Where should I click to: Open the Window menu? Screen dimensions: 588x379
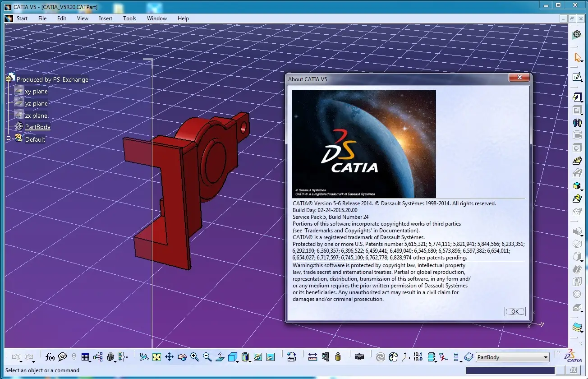pyautogui.click(x=157, y=18)
